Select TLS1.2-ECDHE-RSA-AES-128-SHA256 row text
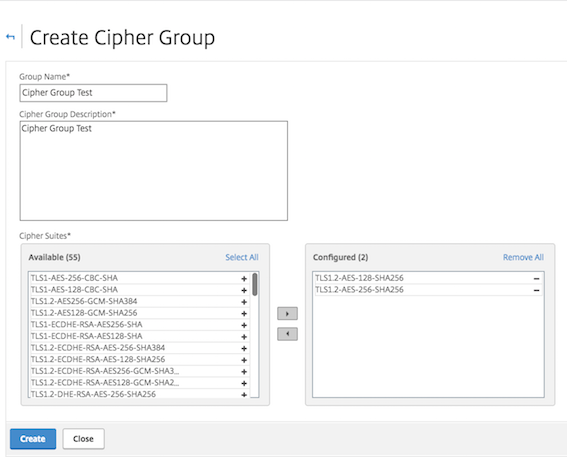This screenshot has width=567, height=457. [x=98, y=359]
